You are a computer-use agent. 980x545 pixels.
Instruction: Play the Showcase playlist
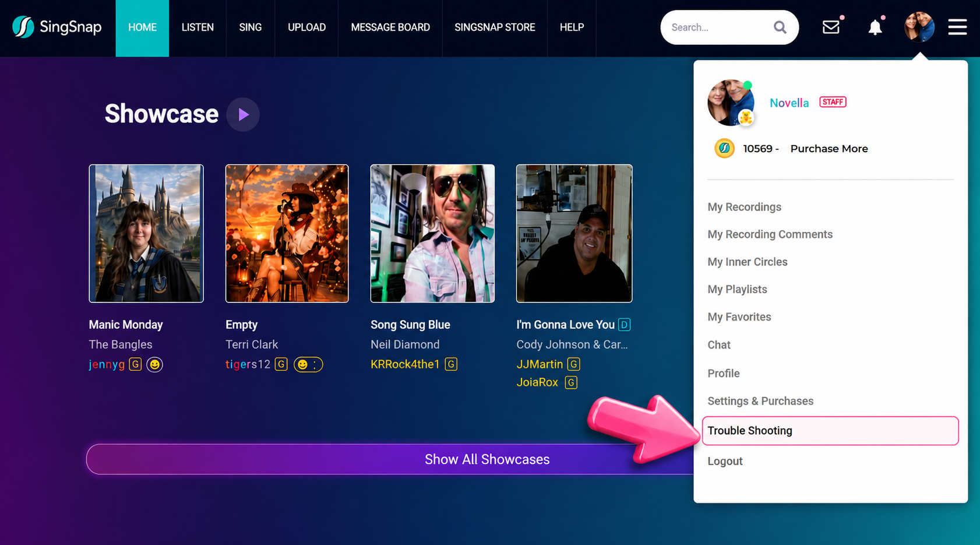coord(243,114)
